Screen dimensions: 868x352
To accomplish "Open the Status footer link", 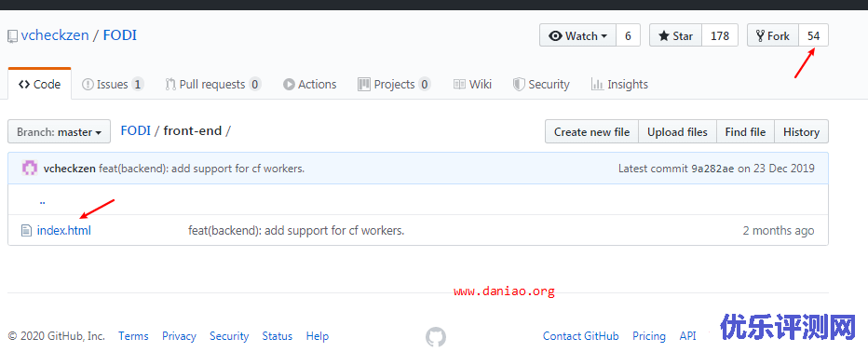I will 278,336.
